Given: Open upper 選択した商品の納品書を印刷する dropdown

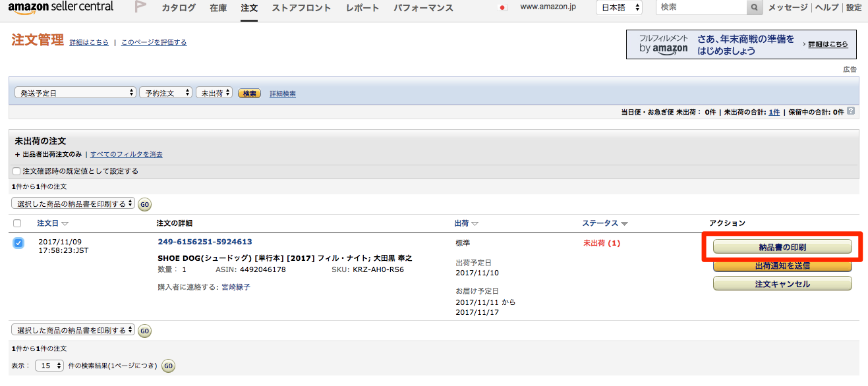Looking at the screenshot, I should (x=73, y=204).
